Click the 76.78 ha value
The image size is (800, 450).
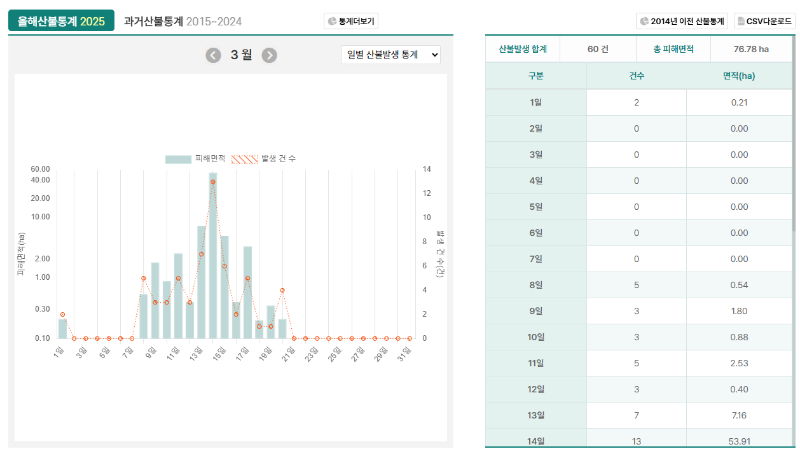pyautogui.click(x=751, y=49)
